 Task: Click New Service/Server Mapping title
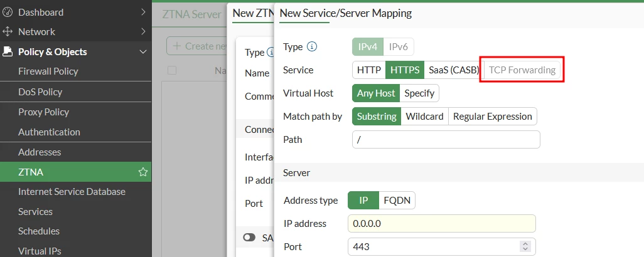click(x=346, y=13)
